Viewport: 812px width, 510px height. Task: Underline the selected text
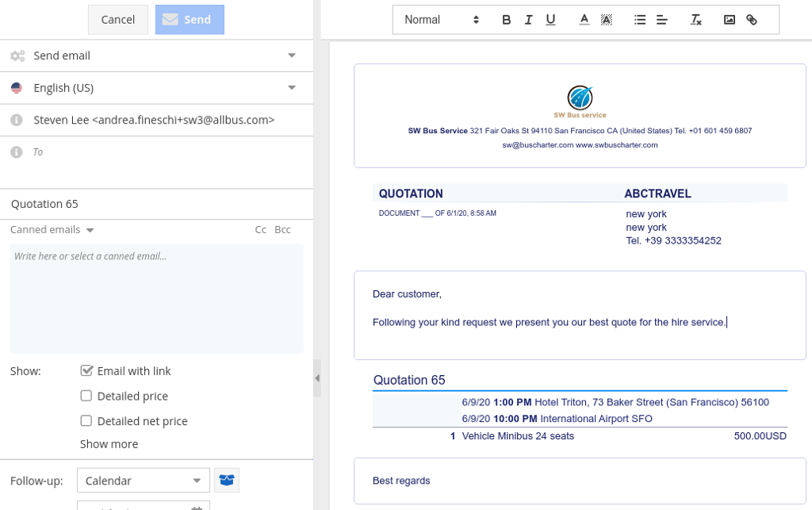coord(550,20)
